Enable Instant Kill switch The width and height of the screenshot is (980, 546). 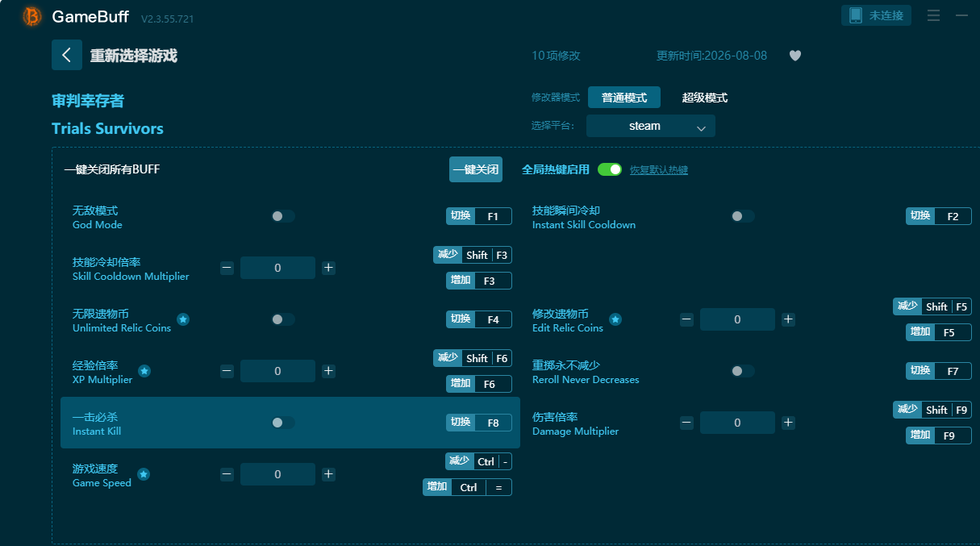pyautogui.click(x=283, y=423)
